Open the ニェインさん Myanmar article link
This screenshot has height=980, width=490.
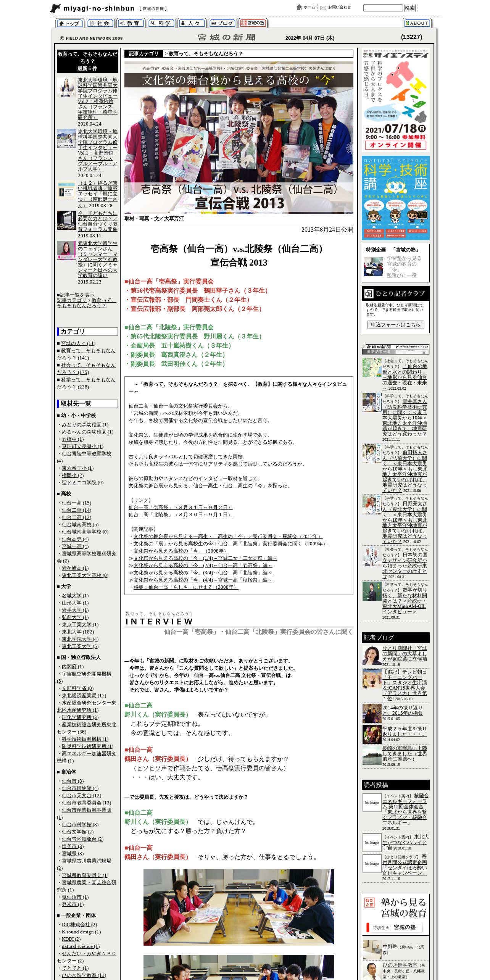point(98,259)
